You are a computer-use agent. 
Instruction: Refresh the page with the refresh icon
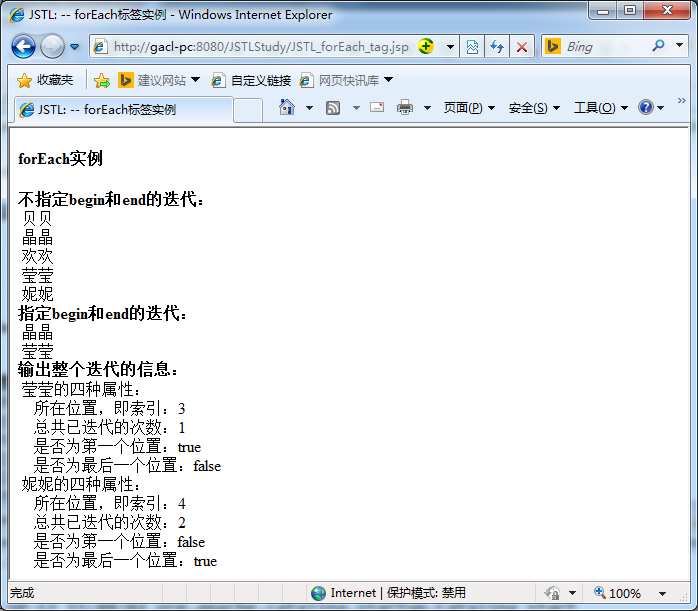pos(497,46)
